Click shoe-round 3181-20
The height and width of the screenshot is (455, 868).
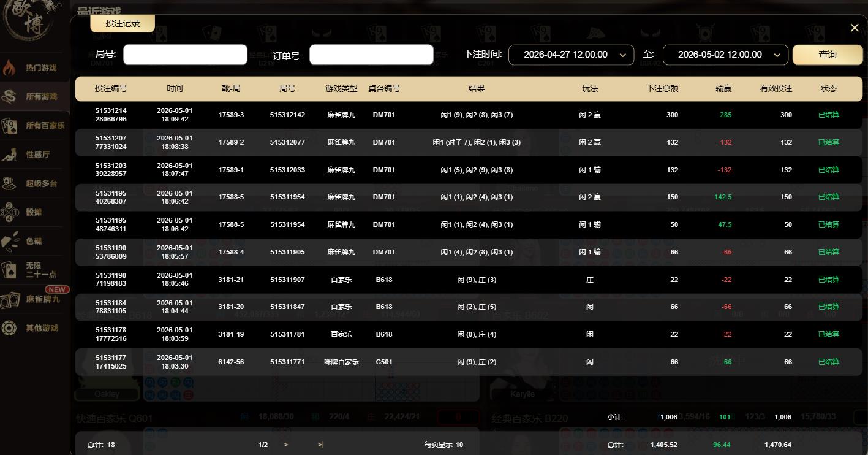[x=231, y=307]
